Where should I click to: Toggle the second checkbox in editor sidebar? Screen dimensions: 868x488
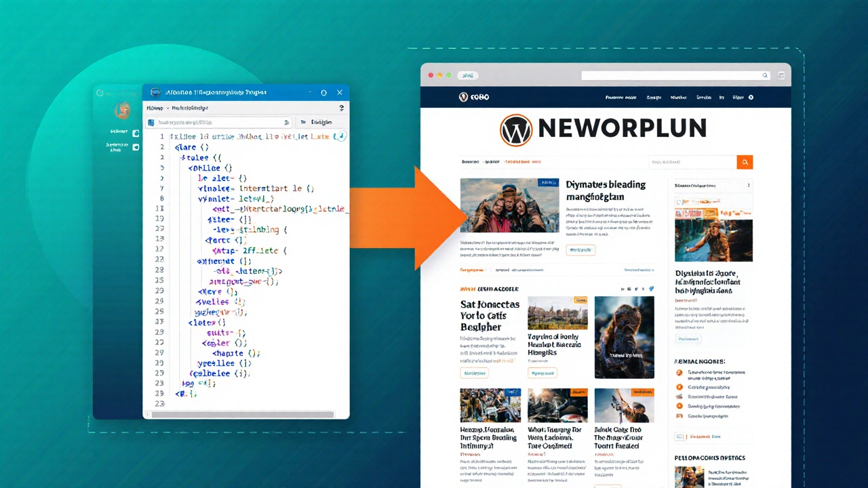click(136, 147)
